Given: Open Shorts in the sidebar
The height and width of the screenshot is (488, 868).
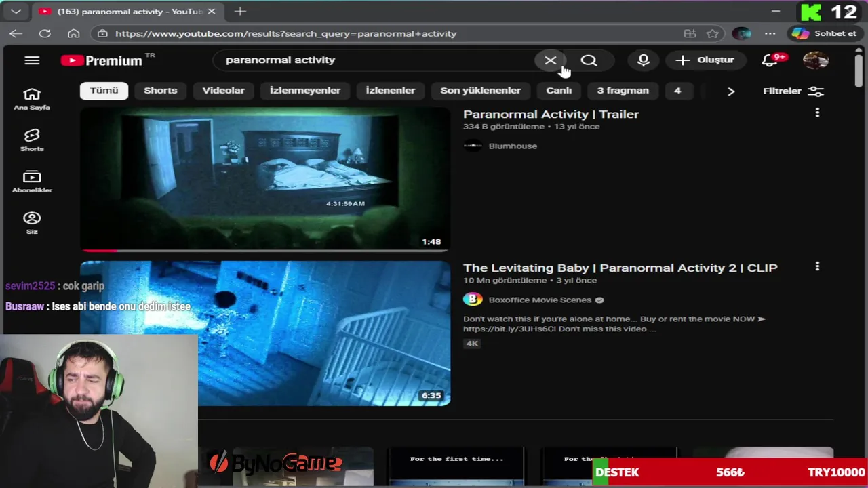Looking at the screenshot, I should 32,140.
